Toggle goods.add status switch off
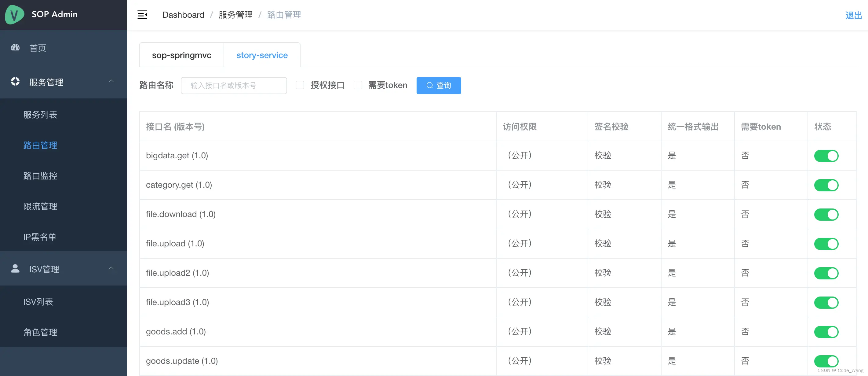 click(x=826, y=332)
